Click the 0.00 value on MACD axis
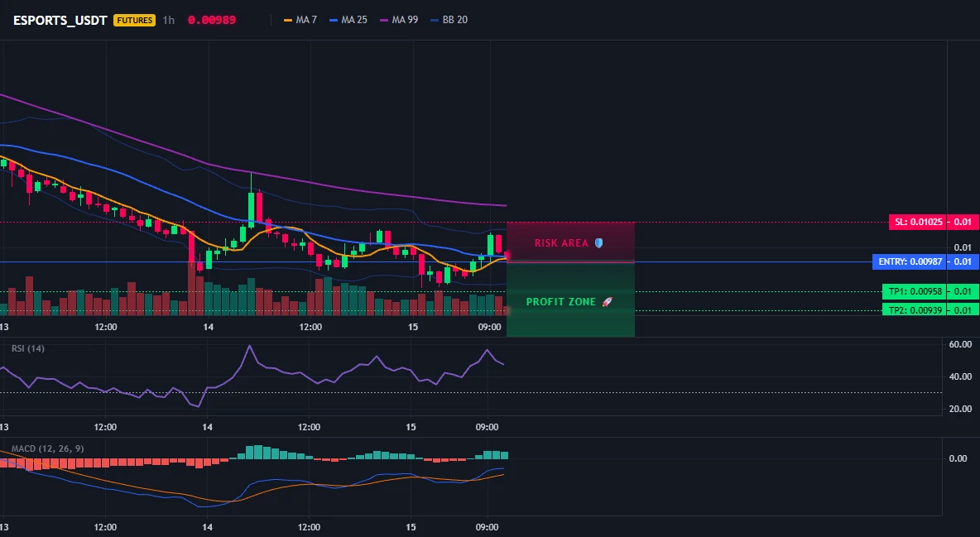This screenshot has width=980, height=537. coord(958,458)
